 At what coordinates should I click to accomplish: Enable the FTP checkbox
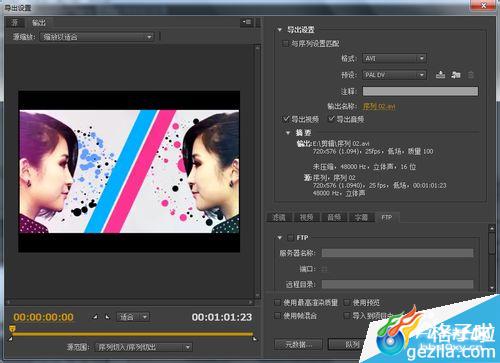tap(290, 238)
